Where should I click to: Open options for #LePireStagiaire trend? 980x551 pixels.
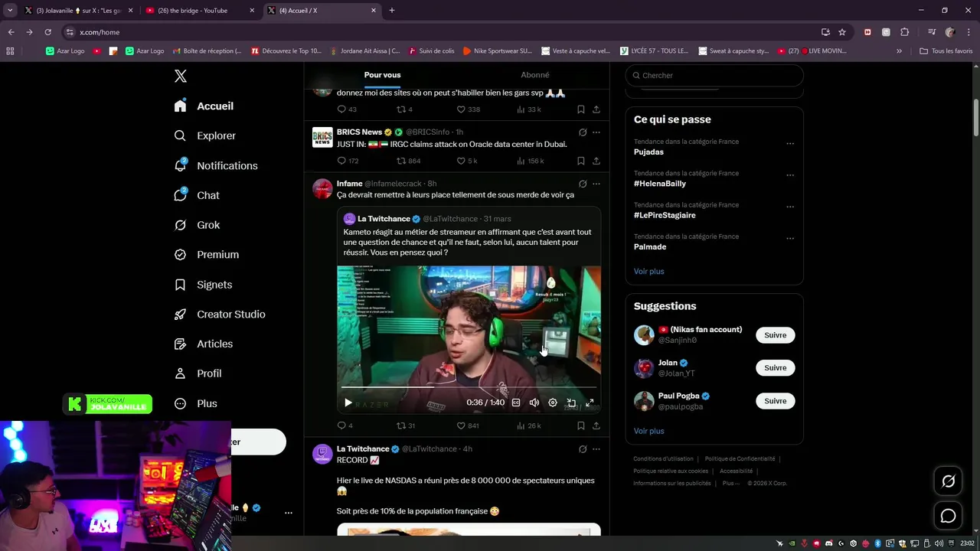tap(790, 207)
